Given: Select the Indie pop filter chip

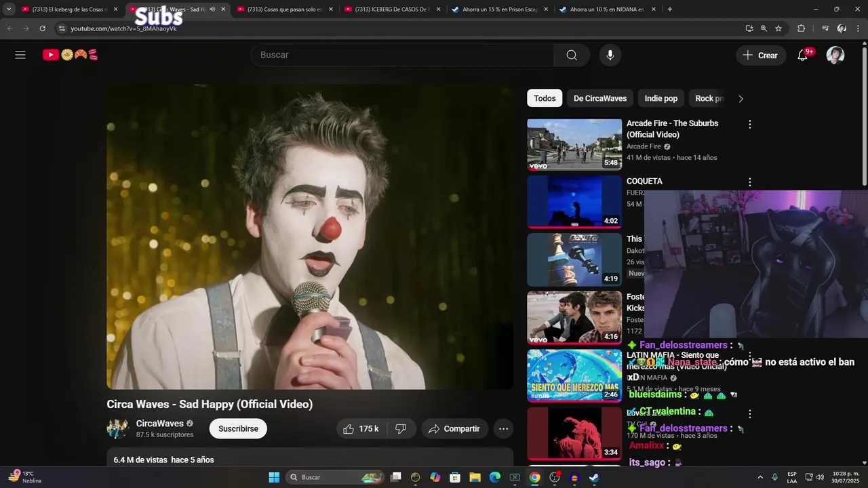Looking at the screenshot, I should (661, 98).
